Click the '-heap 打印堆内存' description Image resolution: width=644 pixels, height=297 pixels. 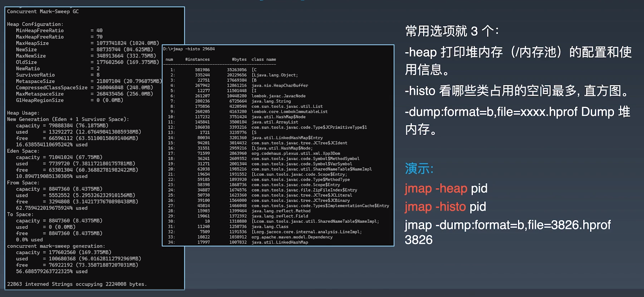518,61
